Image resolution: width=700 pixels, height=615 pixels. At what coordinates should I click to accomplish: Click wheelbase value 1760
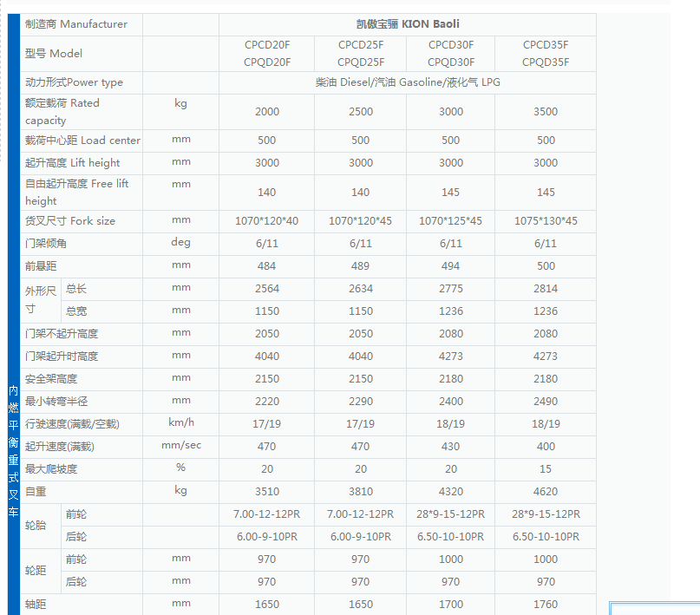546,605
